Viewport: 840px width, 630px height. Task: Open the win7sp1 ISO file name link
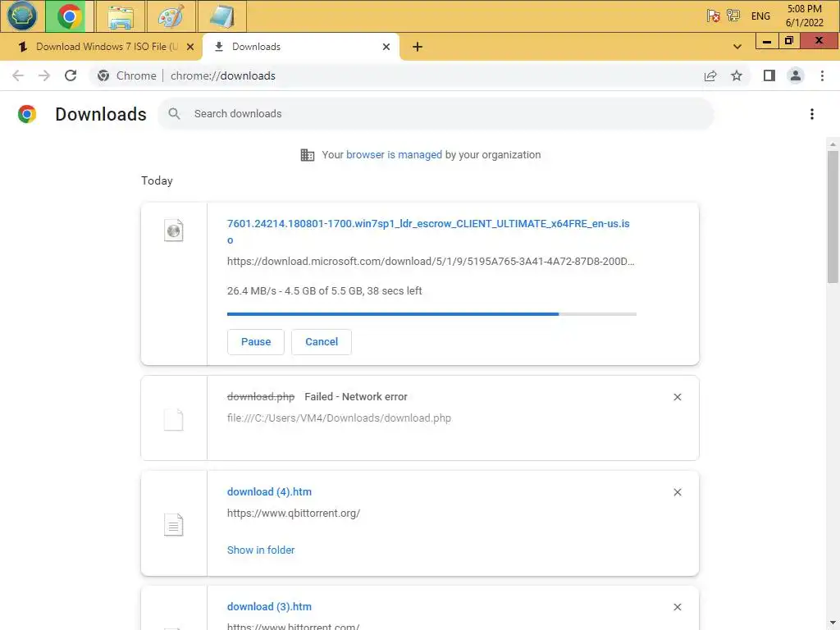[x=428, y=231]
